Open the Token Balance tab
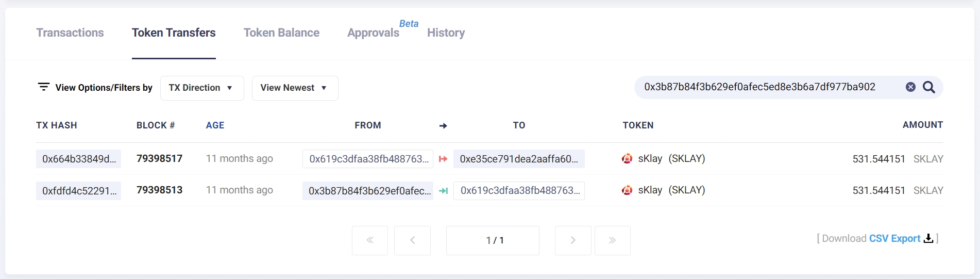 point(281,33)
